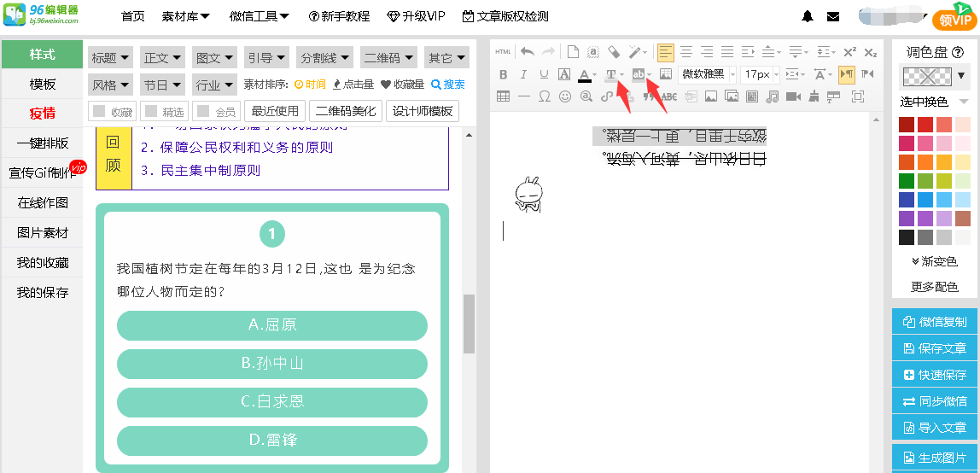Insert a single image

pyautogui.click(x=710, y=96)
